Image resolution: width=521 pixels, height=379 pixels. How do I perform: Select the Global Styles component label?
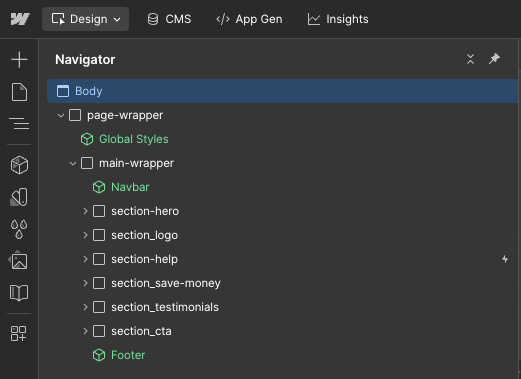[x=134, y=139]
